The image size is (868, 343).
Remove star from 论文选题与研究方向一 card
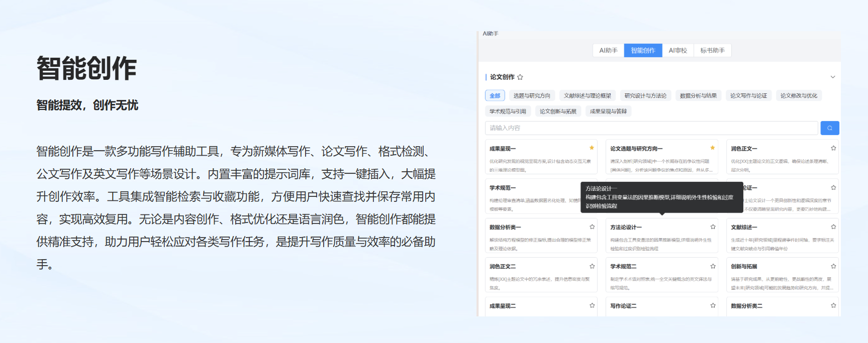[x=712, y=148]
